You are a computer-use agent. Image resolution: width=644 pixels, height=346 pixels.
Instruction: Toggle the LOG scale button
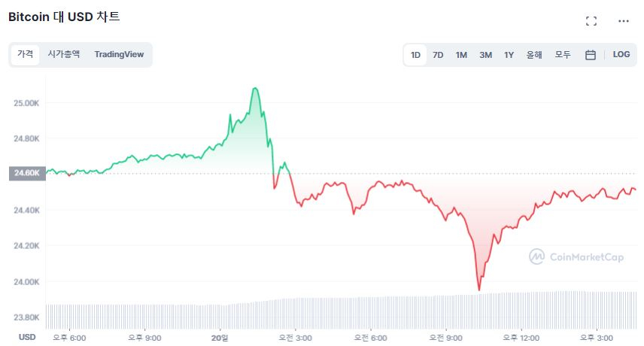click(x=621, y=55)
